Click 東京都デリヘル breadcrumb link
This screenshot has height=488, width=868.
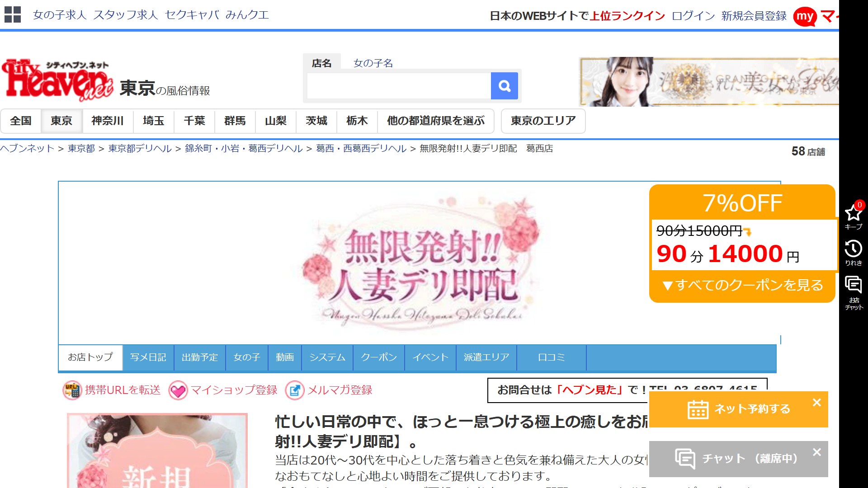[x=140, y=148]
